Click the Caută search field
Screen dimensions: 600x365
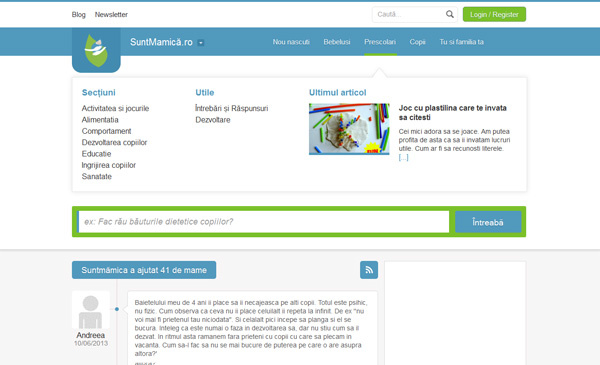pos(408,14)
